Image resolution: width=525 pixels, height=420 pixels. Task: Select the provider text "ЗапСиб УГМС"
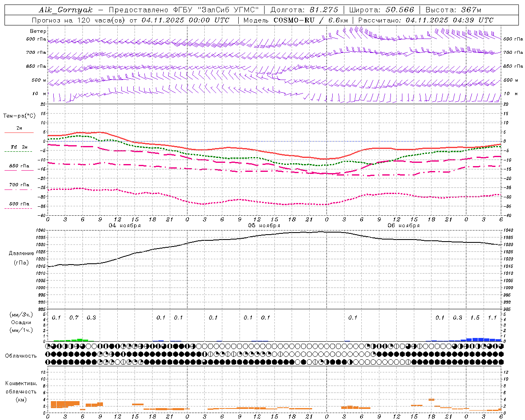pyautogui.click(x=228, y=10)
